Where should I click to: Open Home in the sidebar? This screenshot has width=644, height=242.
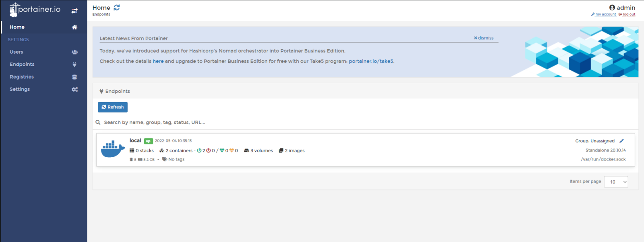click(43, 27)
